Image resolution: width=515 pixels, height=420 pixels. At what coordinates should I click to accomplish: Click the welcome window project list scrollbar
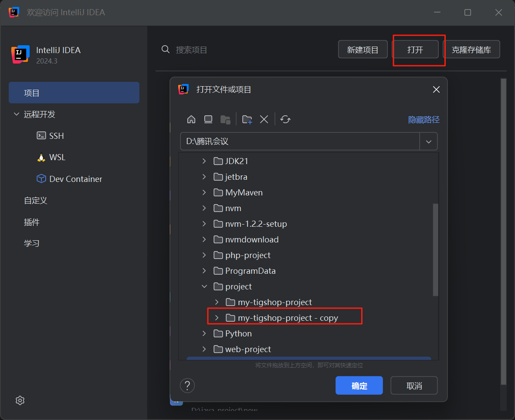point(504,232)
